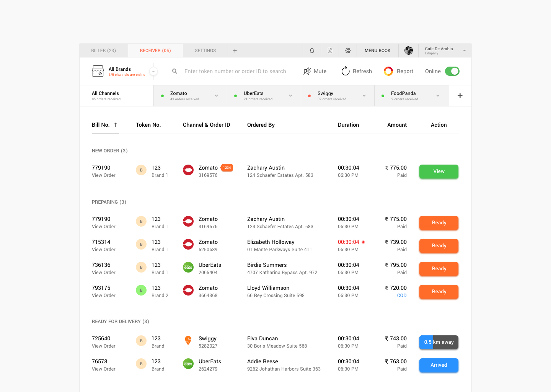Open the Report donut chart icon

tap(388, 71)
